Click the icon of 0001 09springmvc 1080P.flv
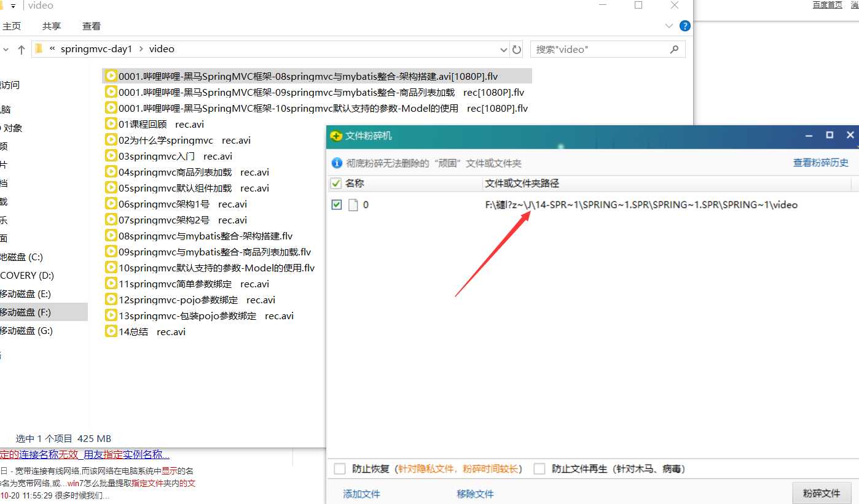 tap(111, 92)
